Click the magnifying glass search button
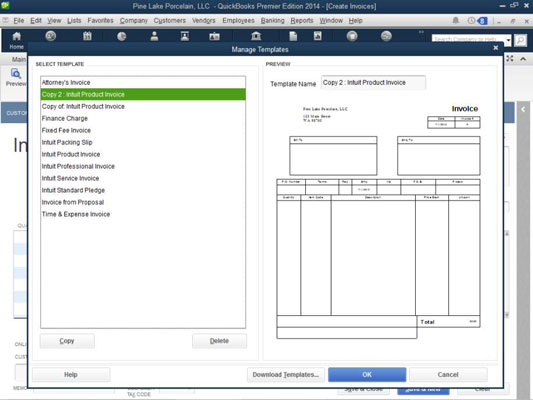This screenshot has height=400, width=533. click(x=520, y=40)
